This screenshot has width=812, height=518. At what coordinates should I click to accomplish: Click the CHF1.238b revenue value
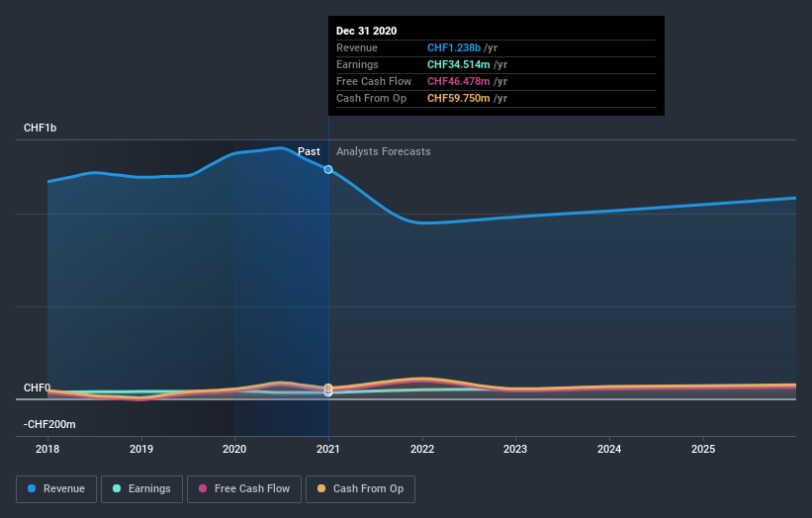point(454,47)
